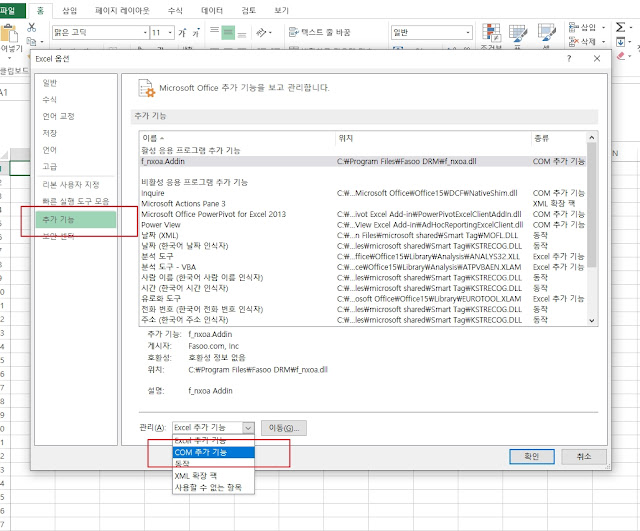The image size is (640, 531).
Task: Switch to the 수식 ribbon tab
Action: (x=175, y=10)
